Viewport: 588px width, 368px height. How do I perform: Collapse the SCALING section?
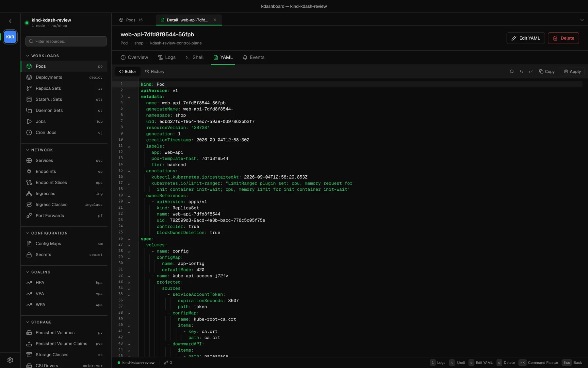pyautogui.click(x=39, y=272)
